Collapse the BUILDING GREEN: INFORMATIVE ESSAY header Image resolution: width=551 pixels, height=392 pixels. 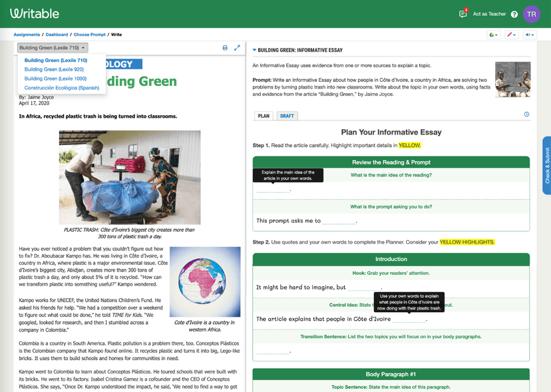[x=255, y=48]
